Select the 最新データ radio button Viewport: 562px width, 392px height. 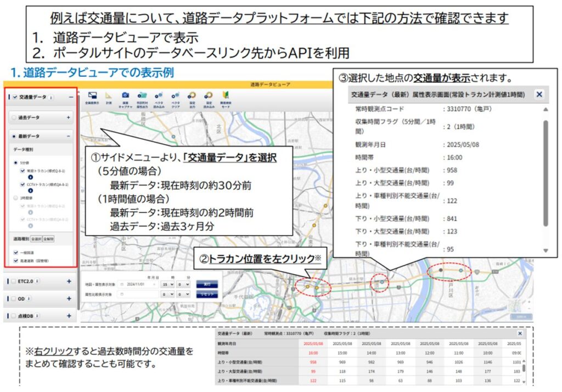coord(14,137)
